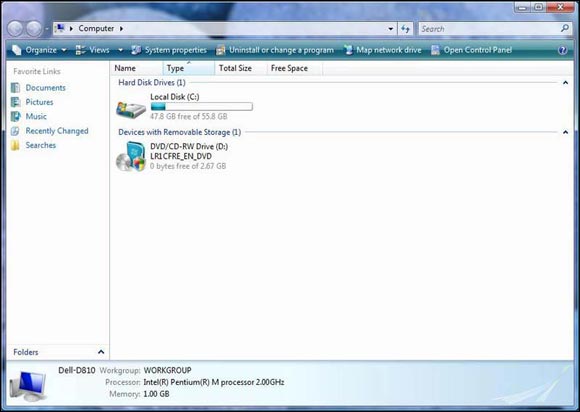Click the Searches folder icon
The width and height of the screenshot is (580, 412).
[x=16, y=145]
